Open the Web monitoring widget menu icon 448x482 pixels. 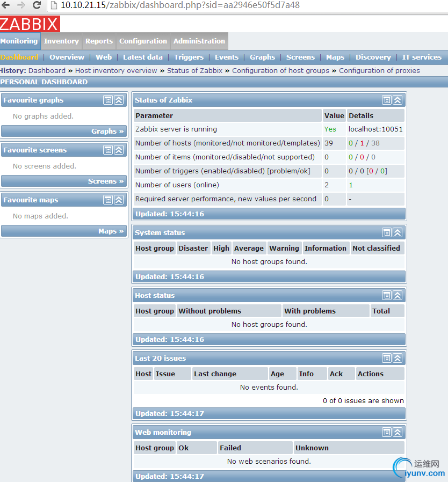tap(386, 432)
